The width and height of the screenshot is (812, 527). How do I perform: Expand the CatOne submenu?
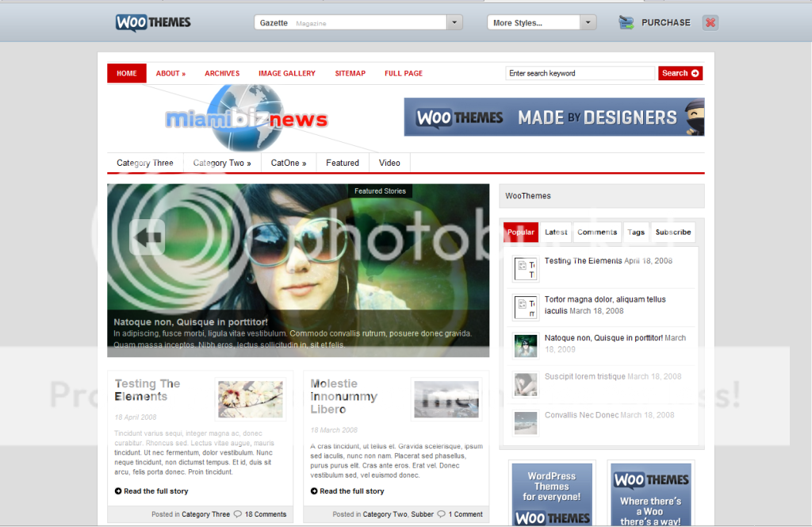click(x=289, y=163)
